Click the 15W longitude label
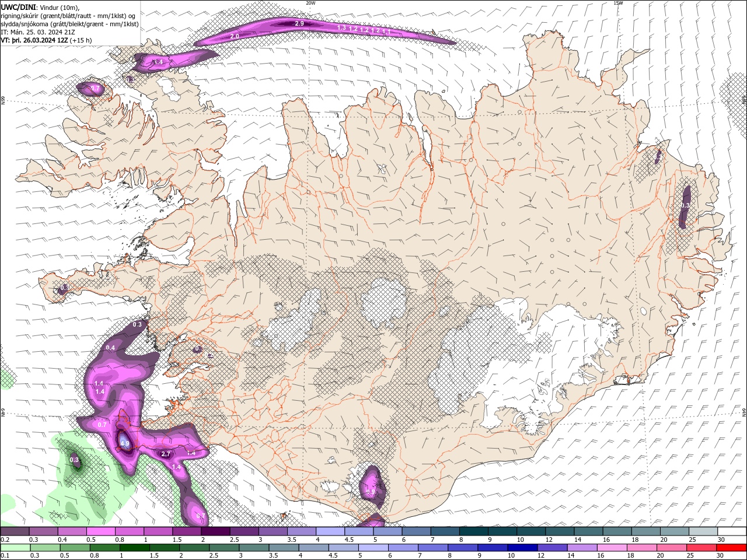Viewport: 747px width, 560px height. click(x=618, y=3)
